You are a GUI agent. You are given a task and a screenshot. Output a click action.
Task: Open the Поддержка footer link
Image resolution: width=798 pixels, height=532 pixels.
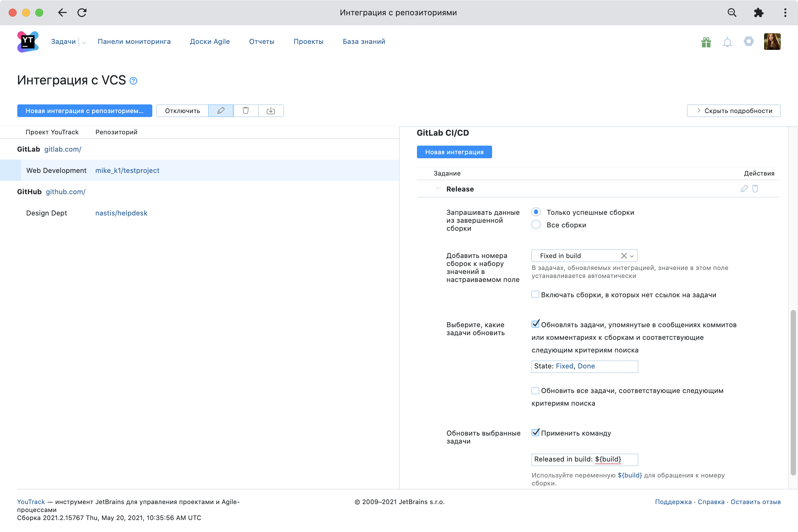[x=673, y=502]
